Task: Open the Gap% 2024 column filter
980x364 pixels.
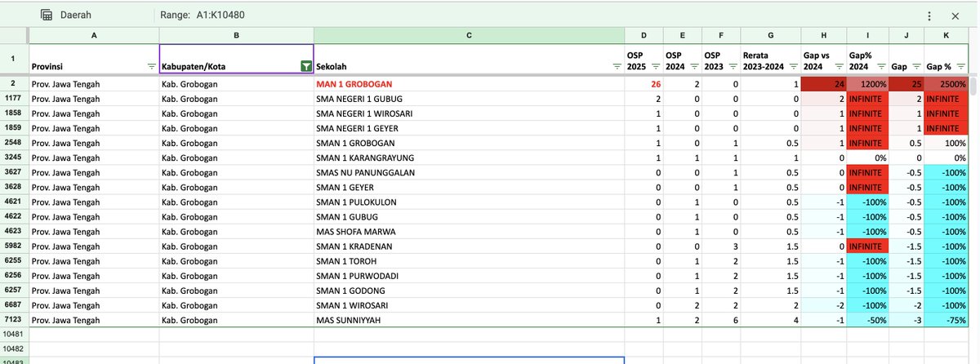Action: (881, 66)
